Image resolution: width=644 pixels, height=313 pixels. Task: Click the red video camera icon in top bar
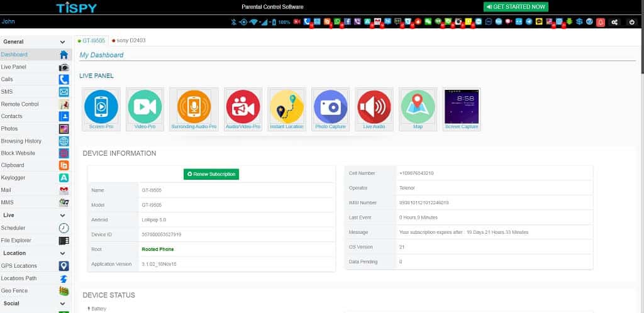point(297,22)
